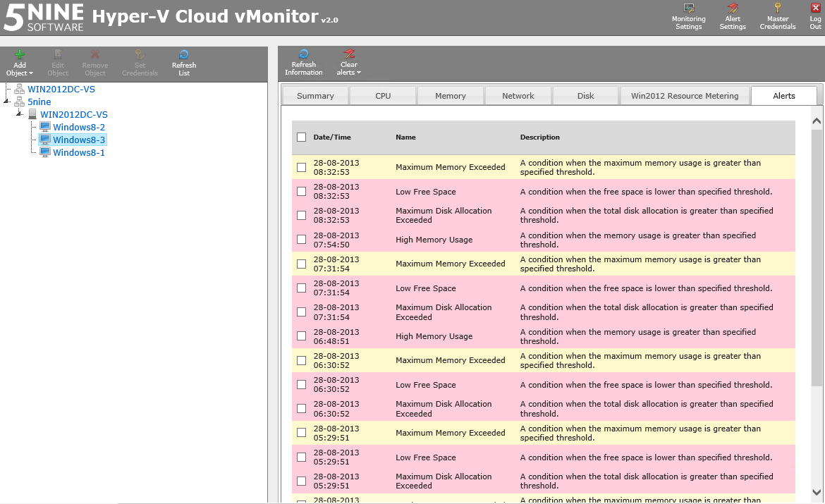Viewport: 825px width, 504px height.
Task: Select the top-level WIN2012DC-VS tree link
Action: pyautogui.click(x=61, y=89)
